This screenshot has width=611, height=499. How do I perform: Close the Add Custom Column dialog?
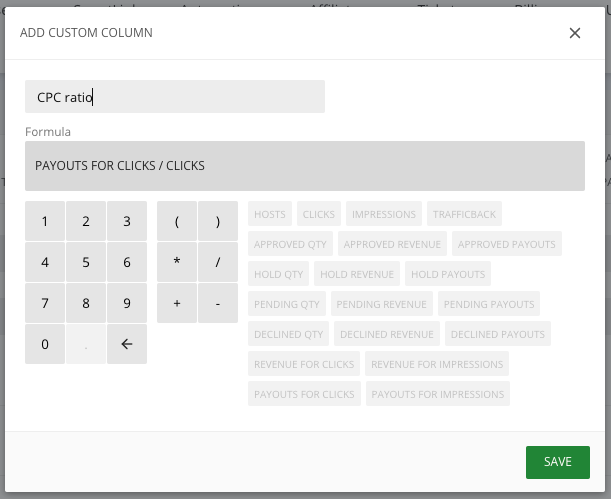click(x=575, y=33)
